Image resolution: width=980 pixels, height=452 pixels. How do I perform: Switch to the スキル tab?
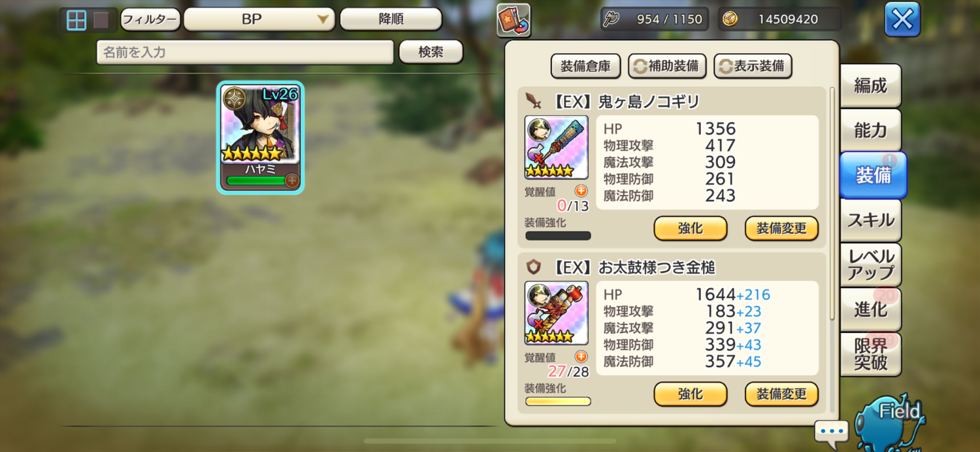pyautogui.click(x=871, y=220)
